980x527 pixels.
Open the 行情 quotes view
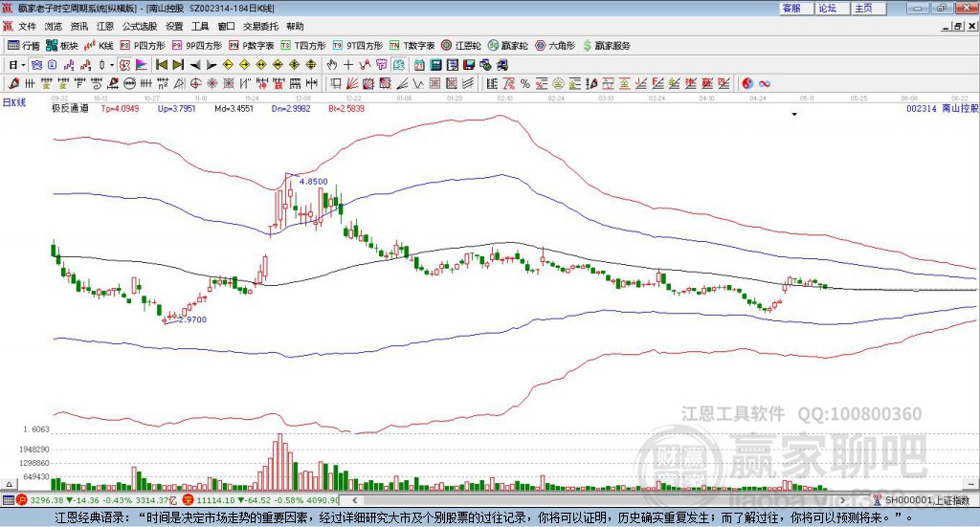coord(24,46)
